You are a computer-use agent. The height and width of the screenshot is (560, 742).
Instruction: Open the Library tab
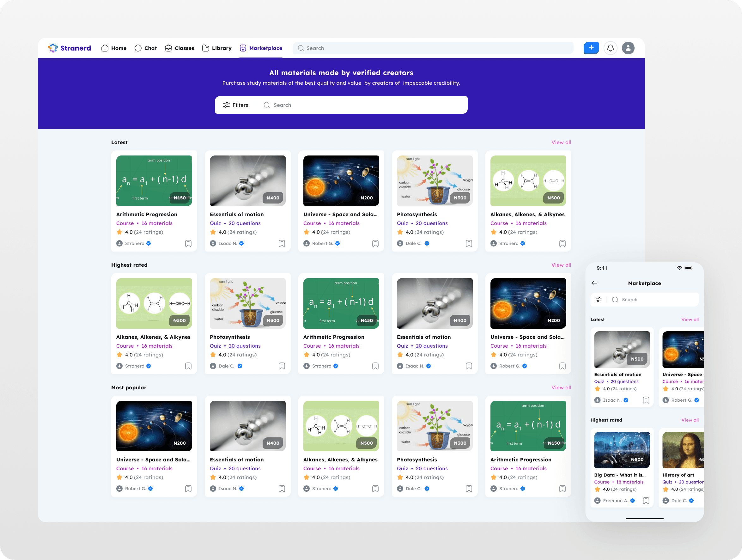[x=217, y=48]
